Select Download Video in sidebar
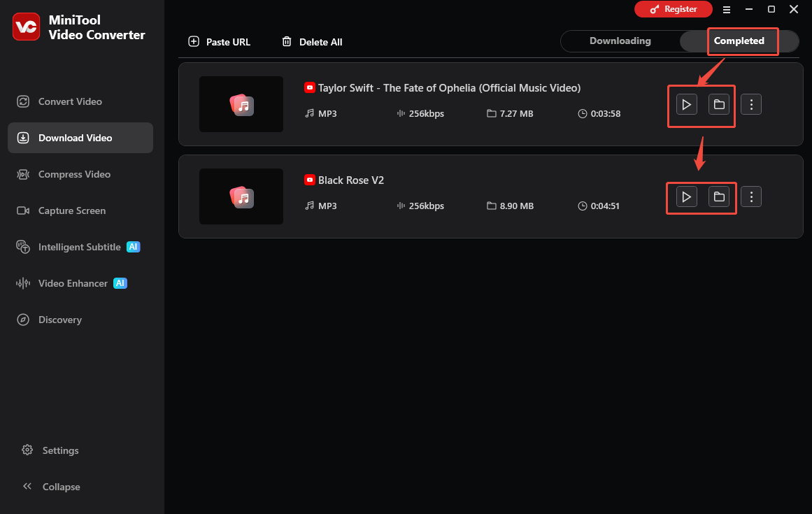The height and width of the screenshot is (514, 812). click(80, 138)
